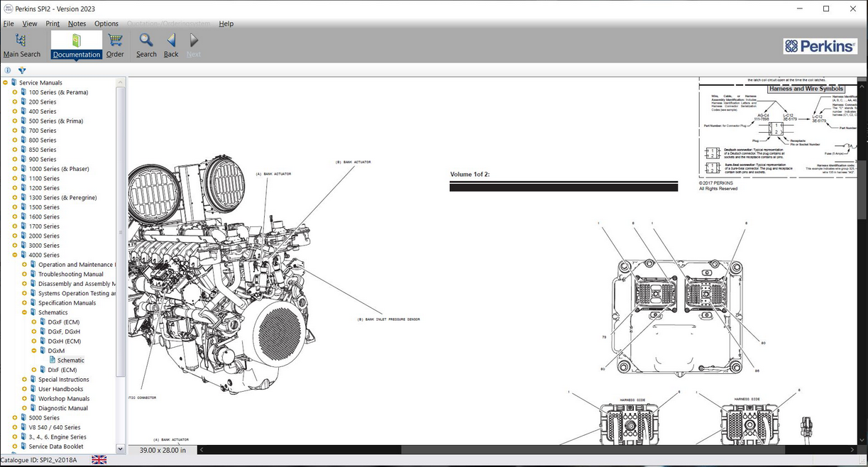The image size is (868, 467).
Task: Open the Notes menu
Action: (77, 23)
